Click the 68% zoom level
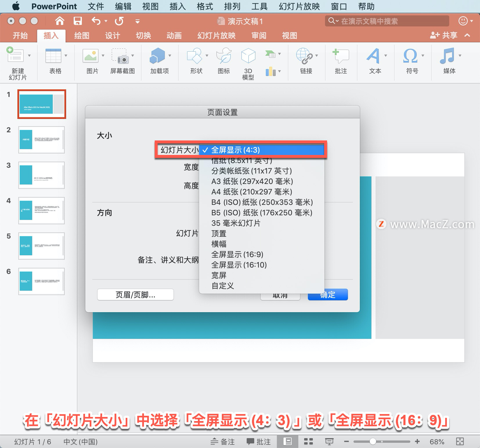The height and width of the screenshot is (448, 480). click(x=437, y=442)
